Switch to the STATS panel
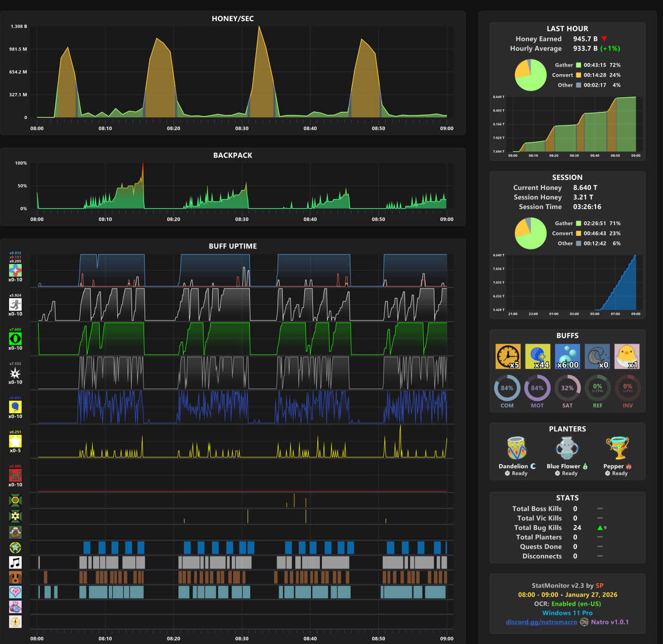 click(567, 498)
